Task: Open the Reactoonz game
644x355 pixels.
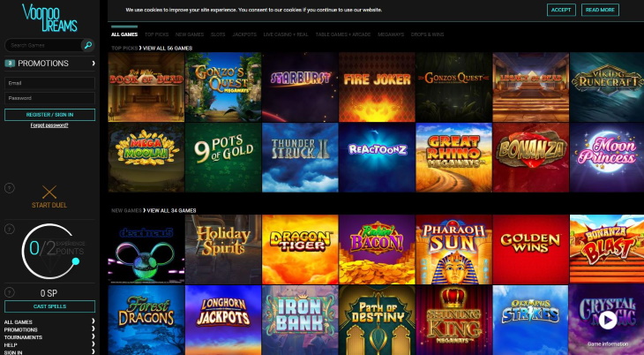Action: [377, 157]
